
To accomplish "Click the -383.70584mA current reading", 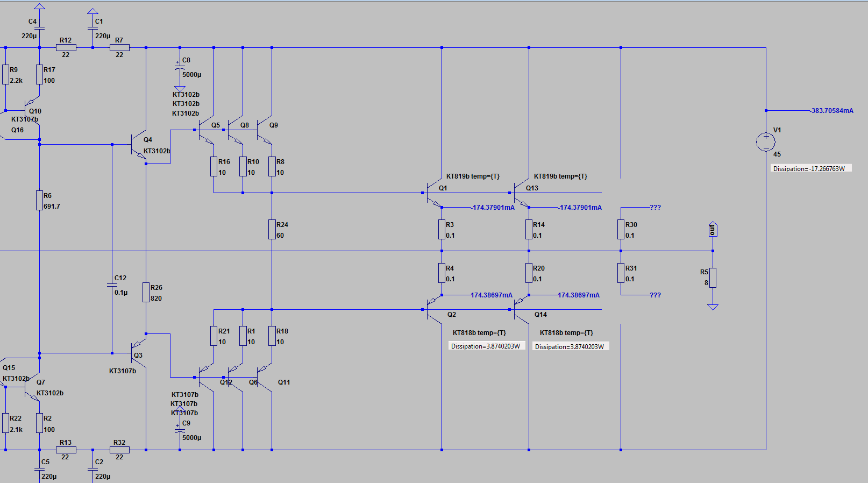I will click(x=831, y=111).
